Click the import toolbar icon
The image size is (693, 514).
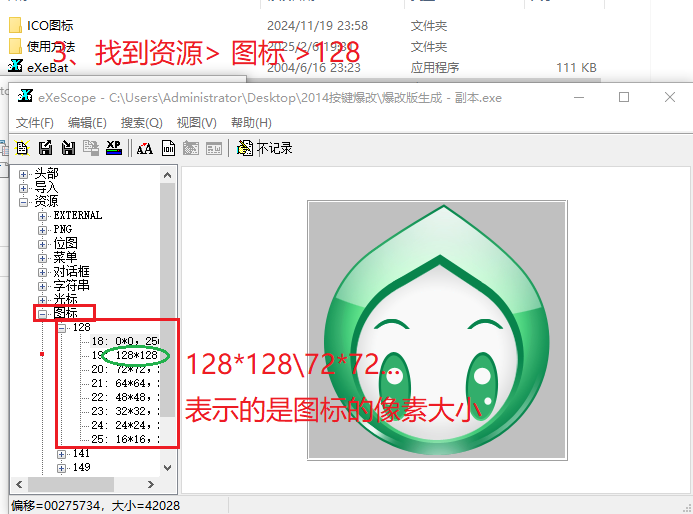[x=68, y=148]
